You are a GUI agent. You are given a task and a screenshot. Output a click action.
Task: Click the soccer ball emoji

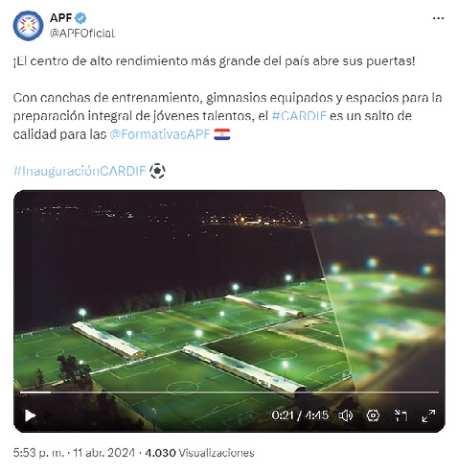click(157, 171)
